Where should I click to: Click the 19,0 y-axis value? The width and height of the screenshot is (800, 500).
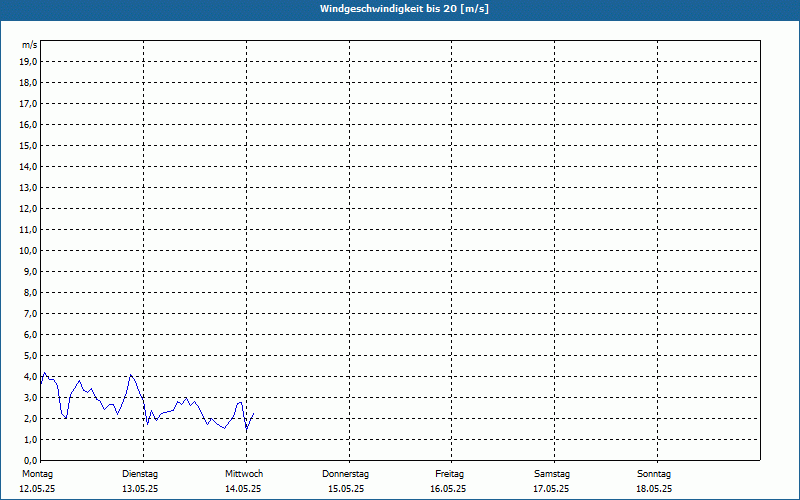coord(28,62)
